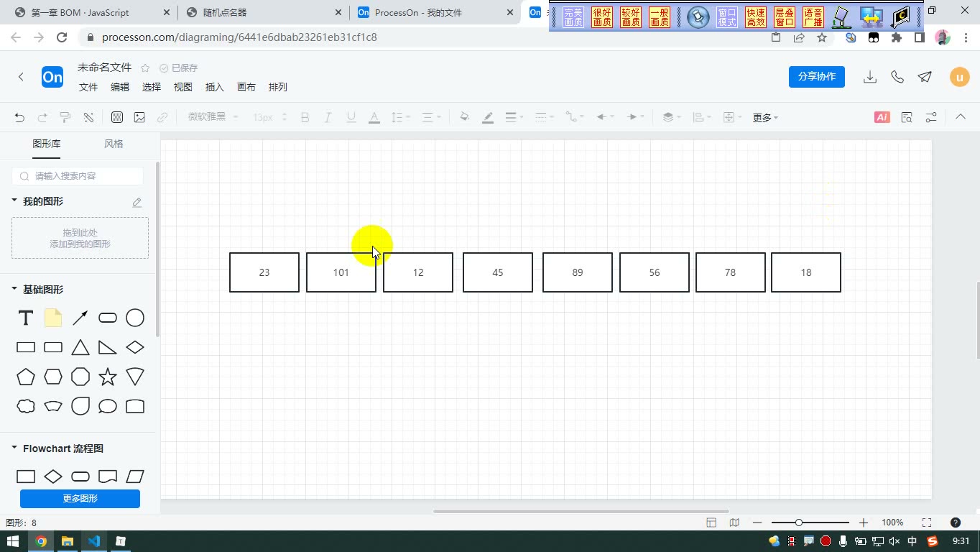This screenshot has height=552, width=980.
Task: Open the help question mark icon
Action: 955,523
